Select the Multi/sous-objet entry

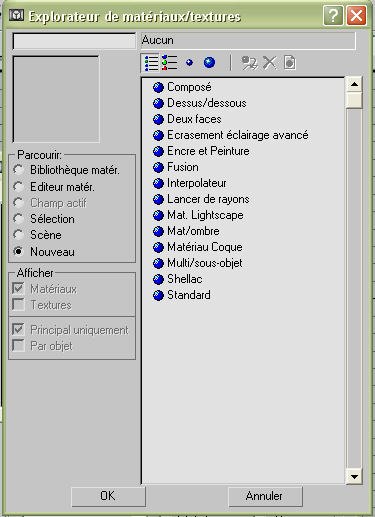point(205,263)
